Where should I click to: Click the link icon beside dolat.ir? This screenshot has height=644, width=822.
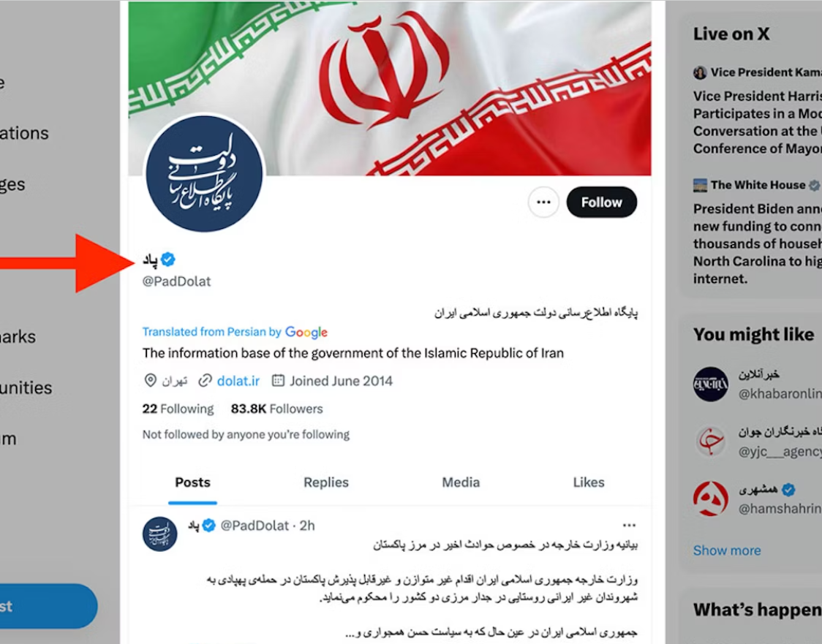tap(205, 381)
